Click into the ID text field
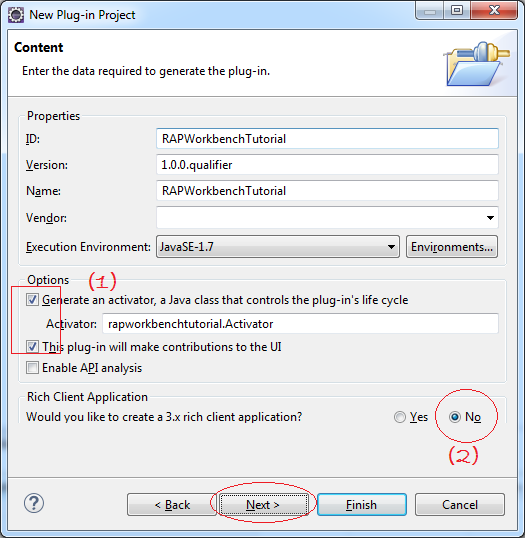The width and height of the screenshot is (525, 538). pyautogui.click(x=327, y=139)
